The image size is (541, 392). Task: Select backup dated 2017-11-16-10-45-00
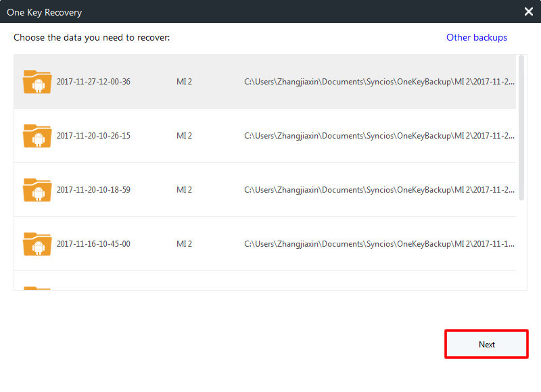tap(264, 244)
